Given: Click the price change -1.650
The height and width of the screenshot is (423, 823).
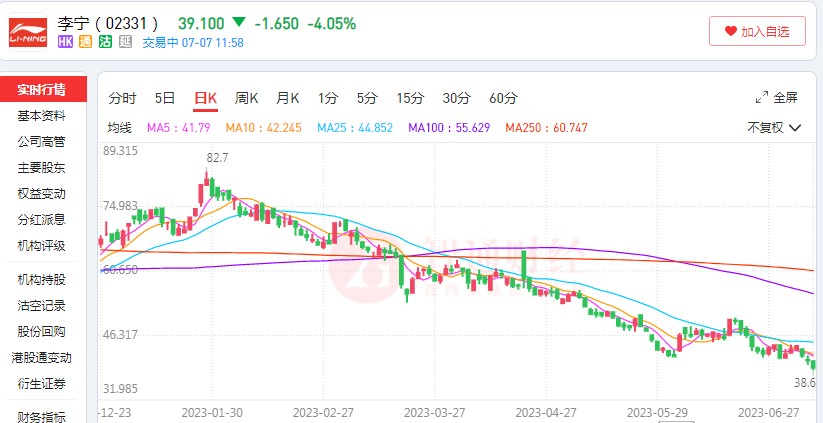Looking at the screenshot, I should point(277,24).
